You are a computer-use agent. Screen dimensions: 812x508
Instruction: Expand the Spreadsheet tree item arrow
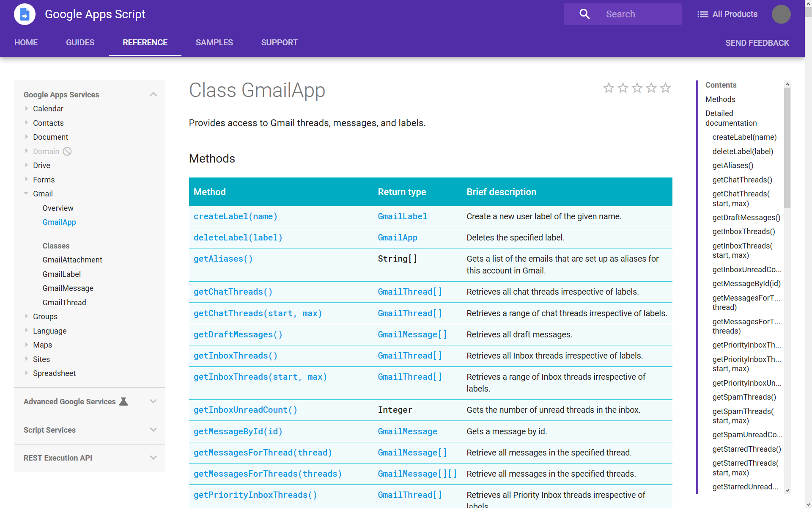(26, 373)
